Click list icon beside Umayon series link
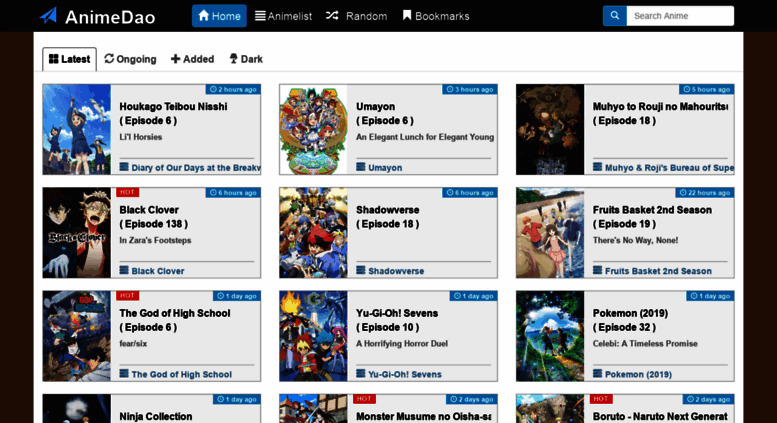Image resolution: width=777 pixels, height=423 pixels. pos(361,167)
